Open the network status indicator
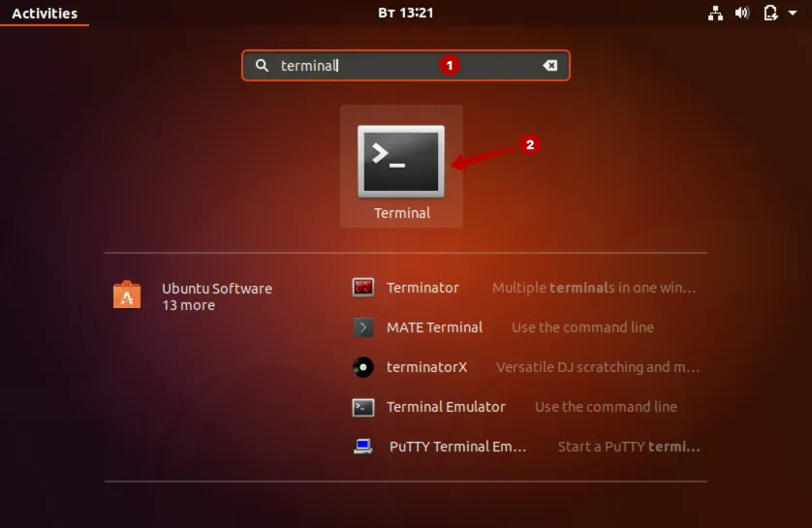This screenshot has height=528, width=812. 715,13
